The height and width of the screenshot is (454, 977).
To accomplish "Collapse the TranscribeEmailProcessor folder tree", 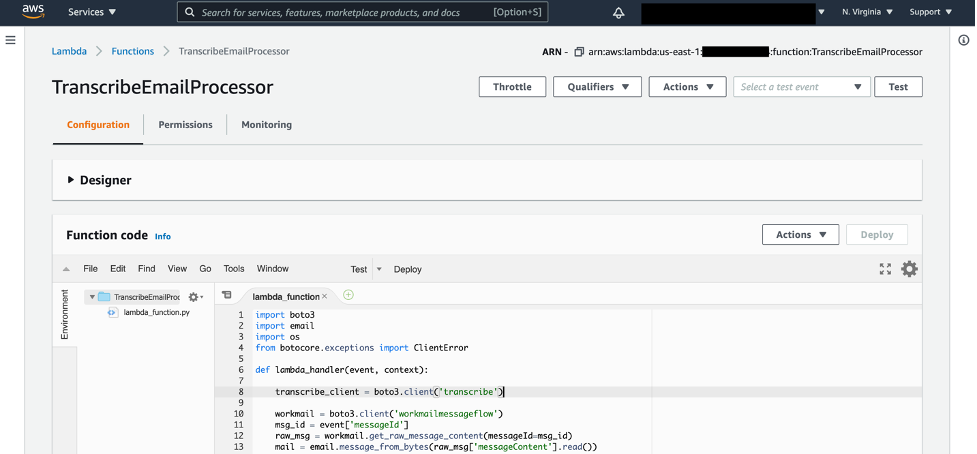I will coord(91,297).
